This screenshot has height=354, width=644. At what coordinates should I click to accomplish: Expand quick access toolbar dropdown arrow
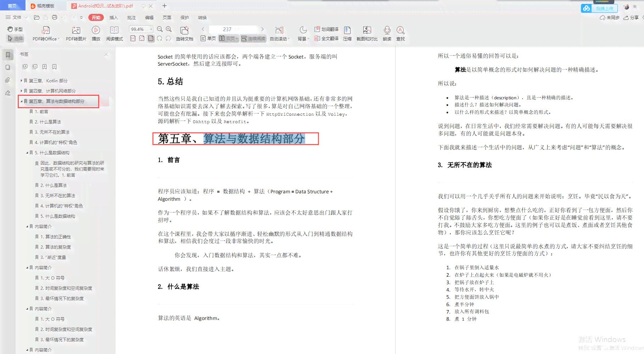point(81,17)
